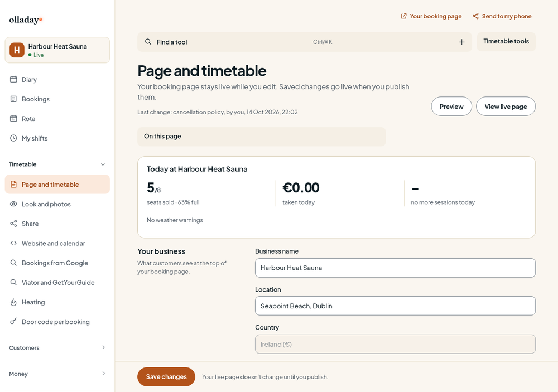Expand the Money section
The height and width of the screenshot is (392, 558).
[57, 374]
